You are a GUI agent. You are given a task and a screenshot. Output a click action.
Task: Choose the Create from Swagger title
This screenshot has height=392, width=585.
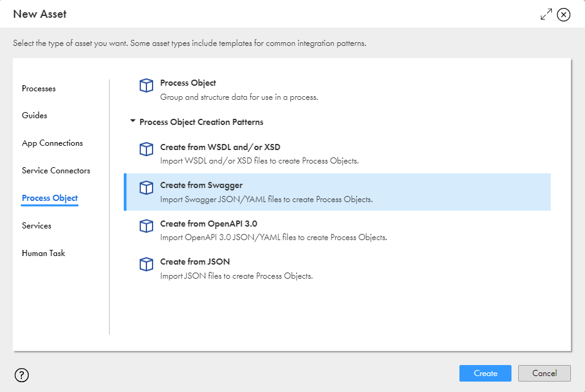coord(201,186)
